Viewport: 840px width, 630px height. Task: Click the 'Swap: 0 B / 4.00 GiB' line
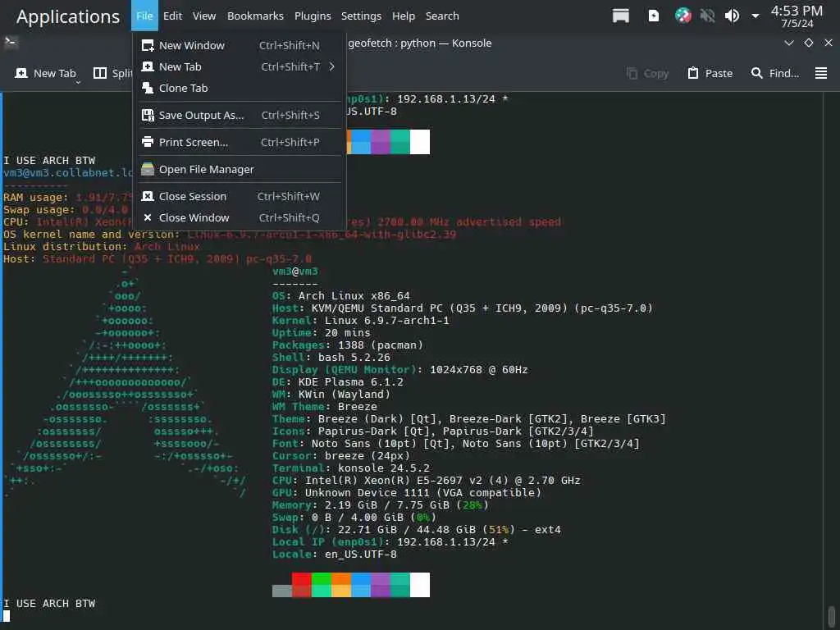pos(354,517)
